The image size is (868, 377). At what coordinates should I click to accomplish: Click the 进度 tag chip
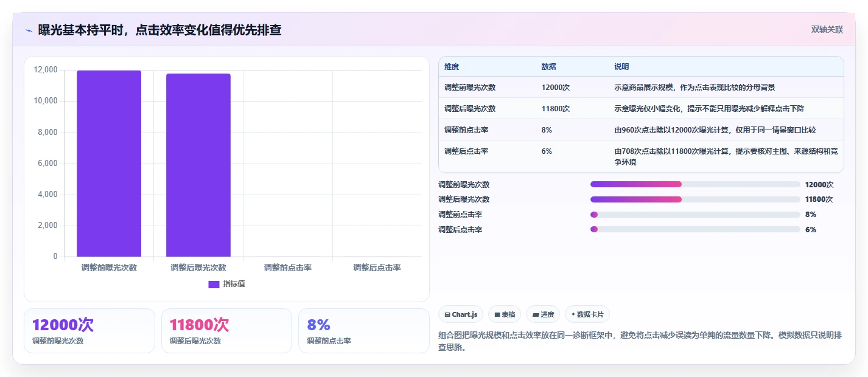(x=543, y=314)
